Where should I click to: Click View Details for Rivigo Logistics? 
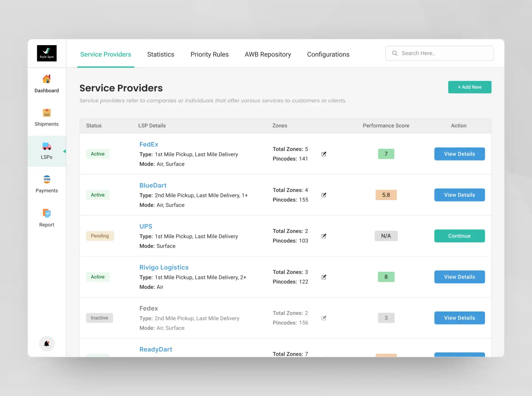pos(459,277)
